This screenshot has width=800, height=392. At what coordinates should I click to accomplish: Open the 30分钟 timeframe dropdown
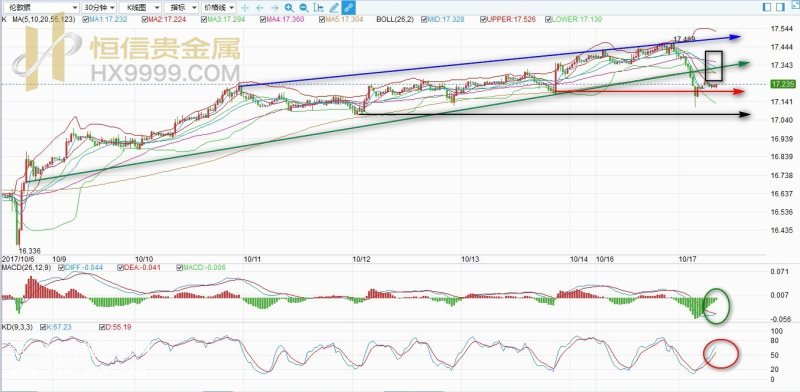[99, 8]
